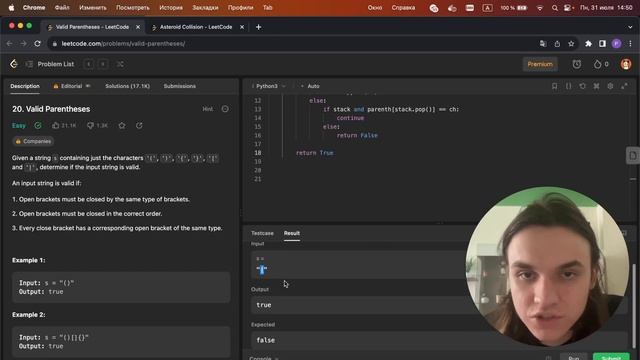Open Chrome three-dot menu
640x360 pixels.
pyautogui.click(x=630, y=44)
